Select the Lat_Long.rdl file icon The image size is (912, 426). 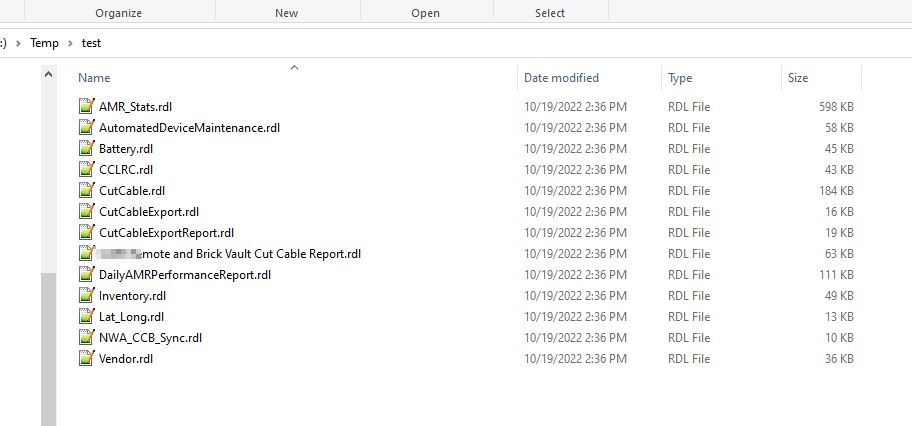[86, 316]
